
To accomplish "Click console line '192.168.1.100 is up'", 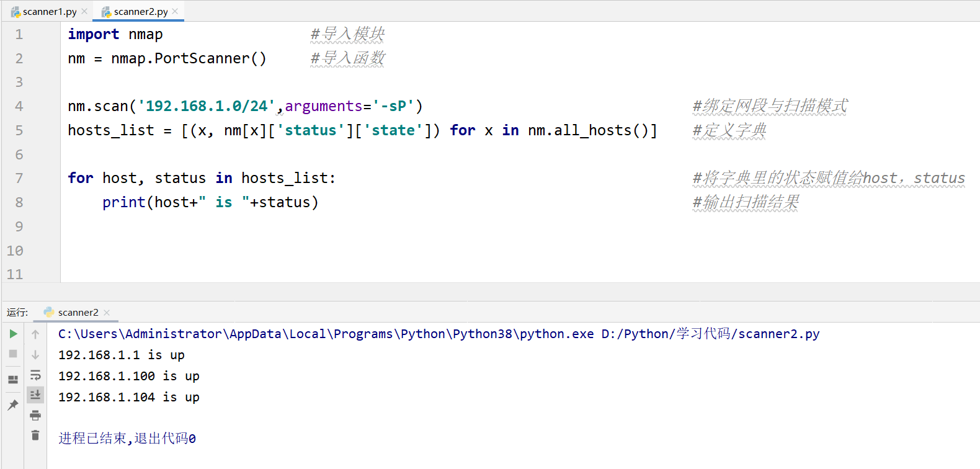I will (129, 376).
